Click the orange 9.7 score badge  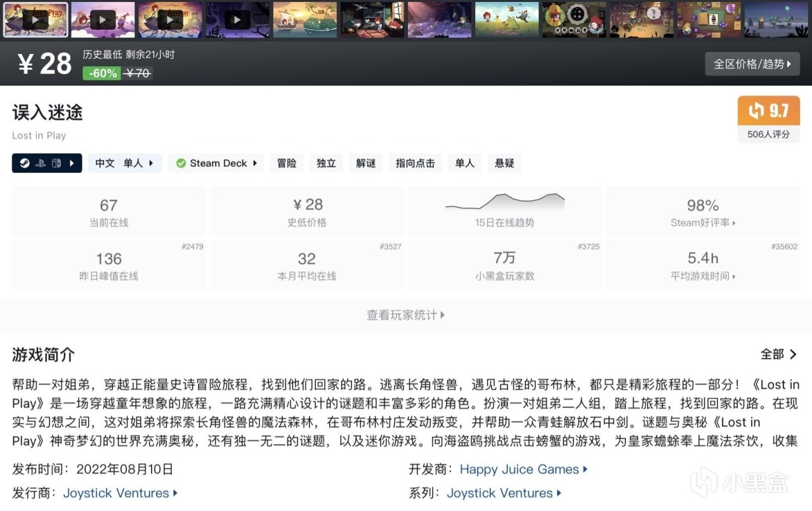coord(769,111)
